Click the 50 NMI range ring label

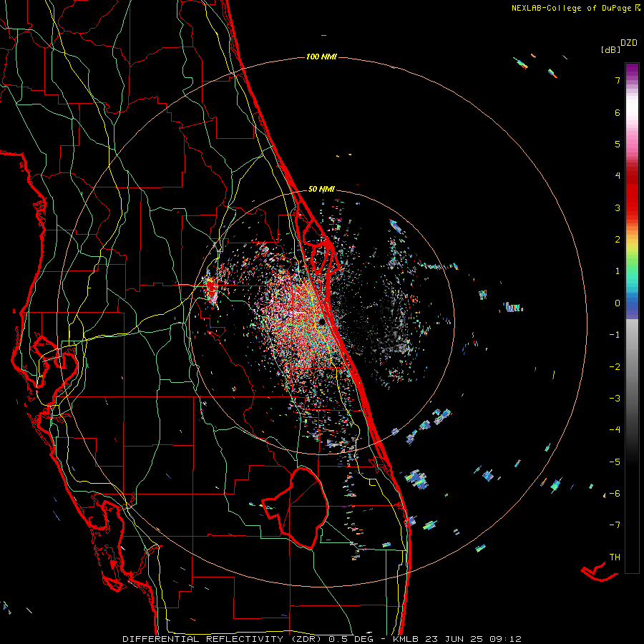[321, 189]
